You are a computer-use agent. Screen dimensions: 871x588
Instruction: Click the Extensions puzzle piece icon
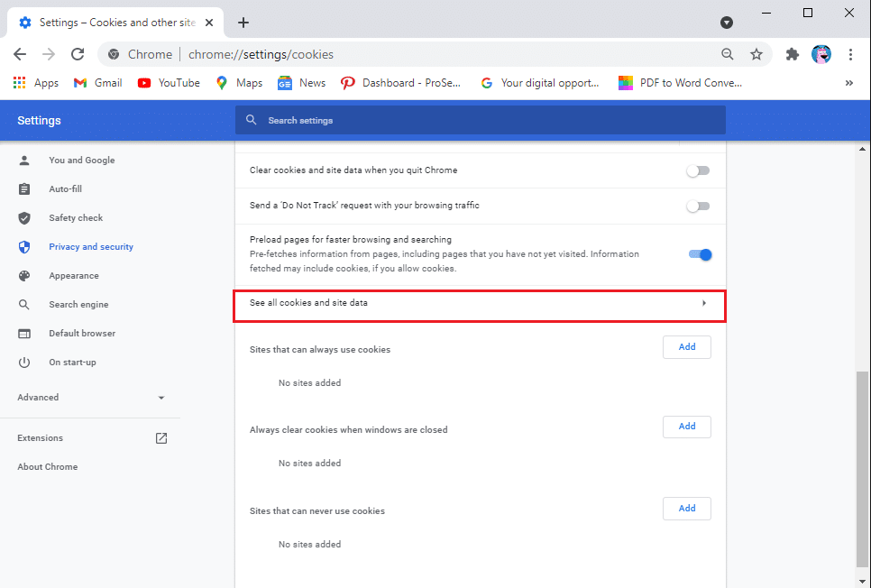[792, 54]
